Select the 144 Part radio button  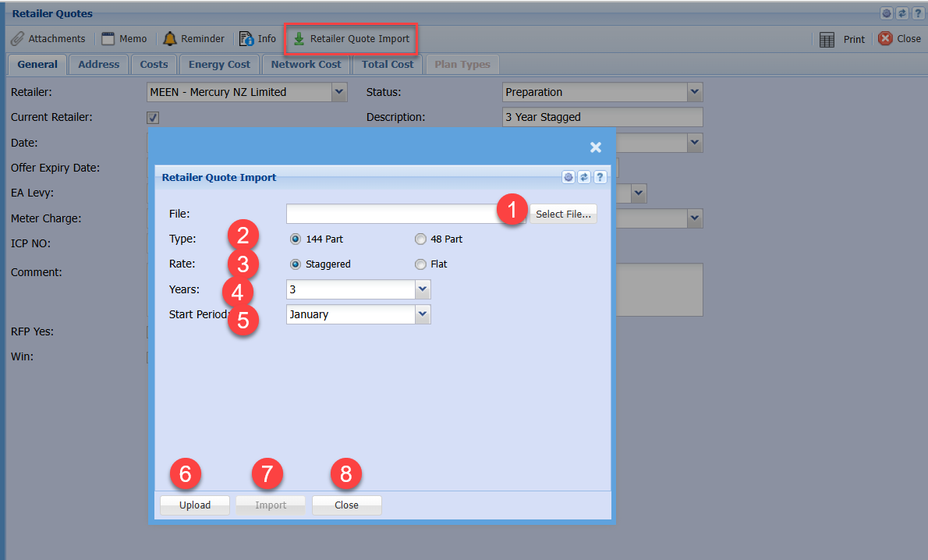[x=296, y=239]
